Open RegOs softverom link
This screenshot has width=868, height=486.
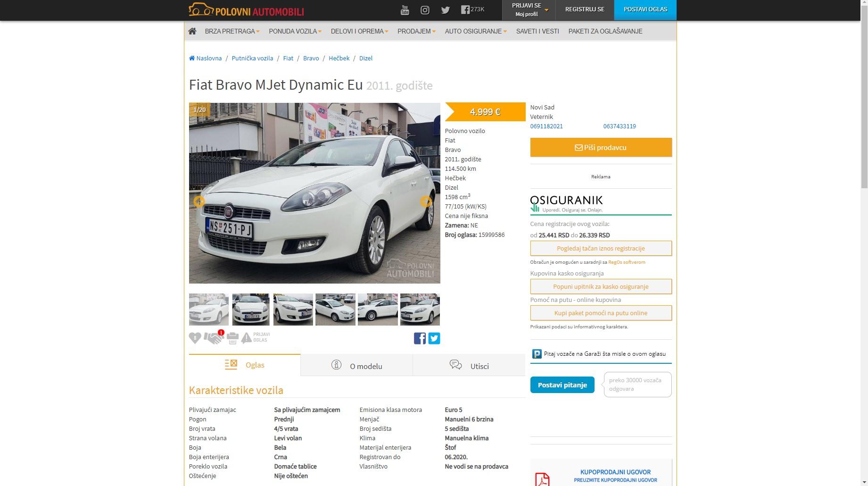point(627,262)
